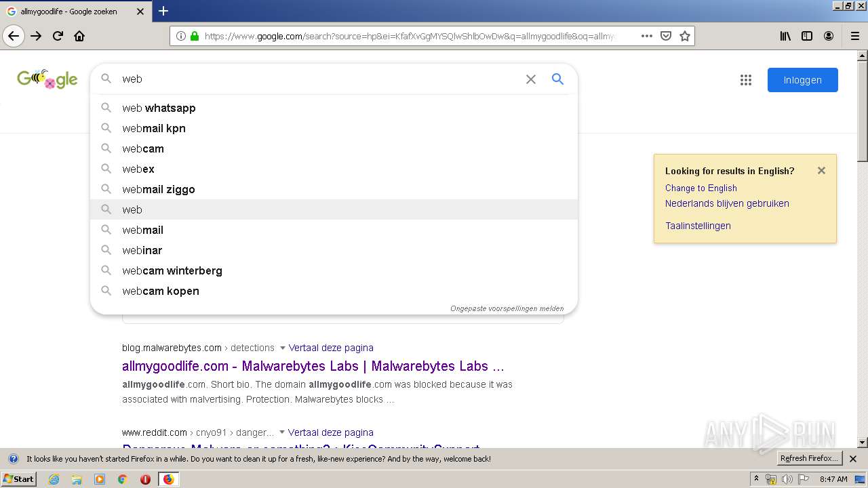Image resolution: width=868 pixels, height=488 pixels.
Task: Toggle the sidebar view
Action: click(807, 36)
